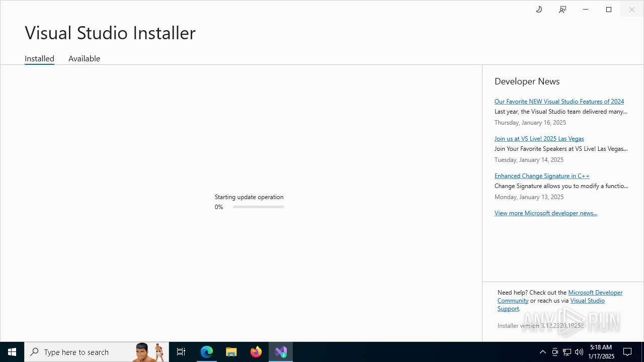Click the Tuesday, January 14, 2025 date
Viewport: 644px width, 362px height.
pyautogui.click(x=529, y=160)
